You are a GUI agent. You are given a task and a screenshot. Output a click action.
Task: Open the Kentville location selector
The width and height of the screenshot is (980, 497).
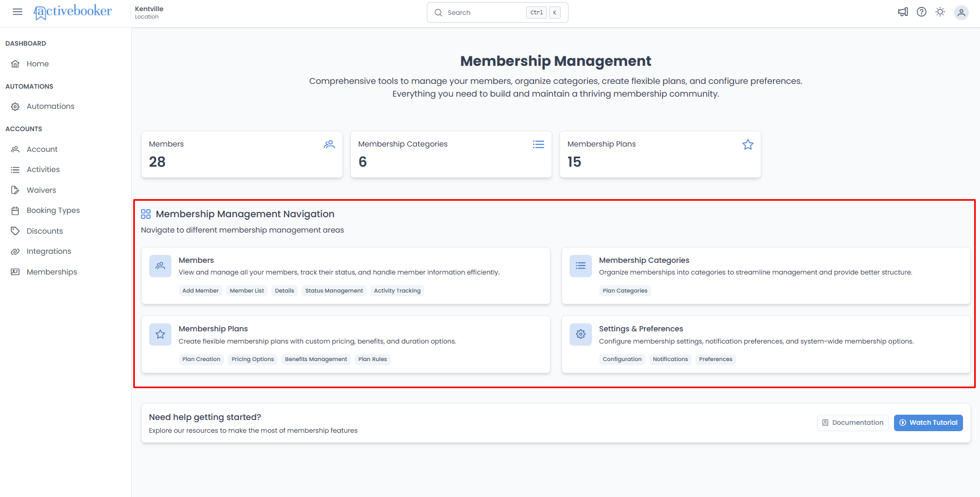149,12
